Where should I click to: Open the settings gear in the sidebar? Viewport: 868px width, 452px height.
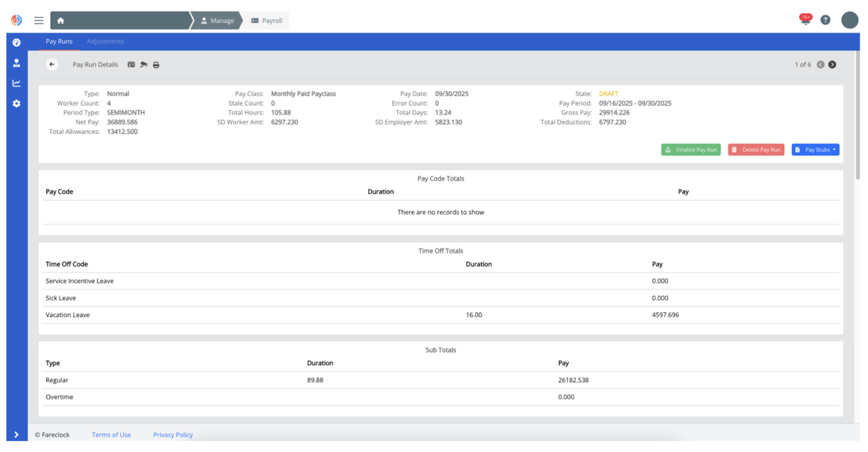[17, 104]
